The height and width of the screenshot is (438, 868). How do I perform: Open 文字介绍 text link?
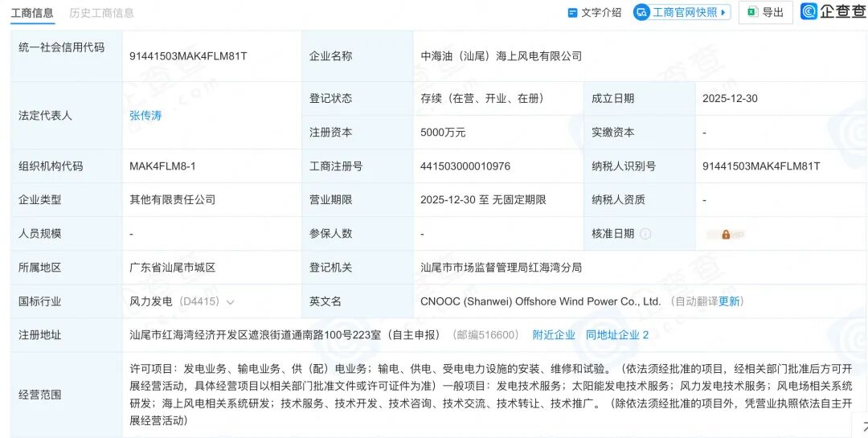coord(601,13)
